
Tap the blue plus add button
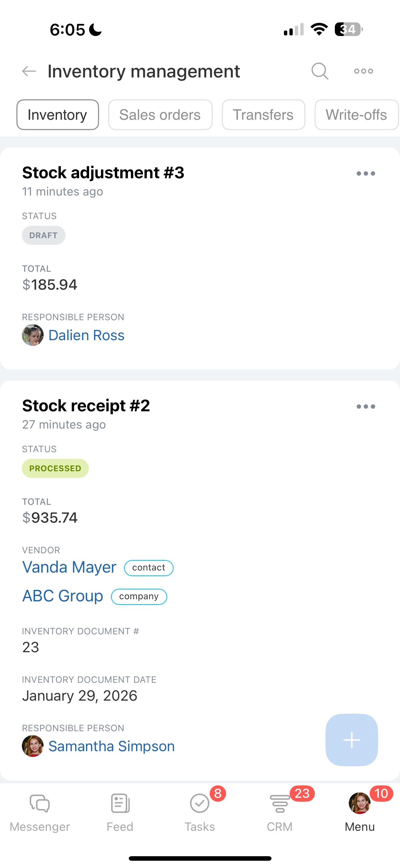click(x=352, y=740)
